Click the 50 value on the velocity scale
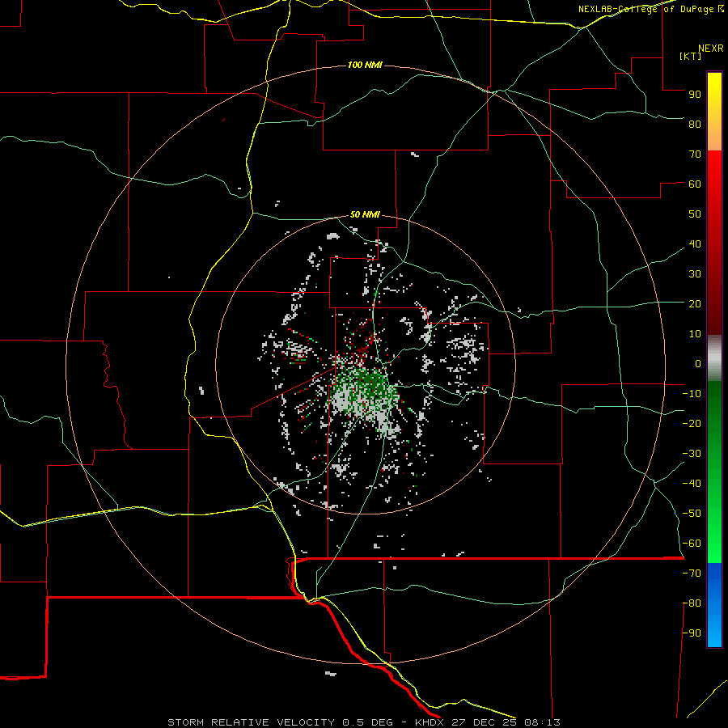 tap(695, 214)
